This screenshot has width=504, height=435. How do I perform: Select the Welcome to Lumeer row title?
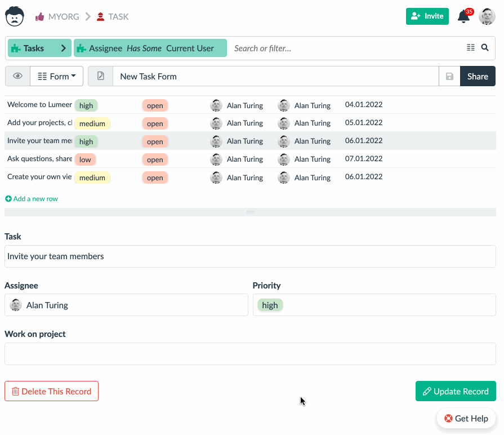[x=39, y=105]
